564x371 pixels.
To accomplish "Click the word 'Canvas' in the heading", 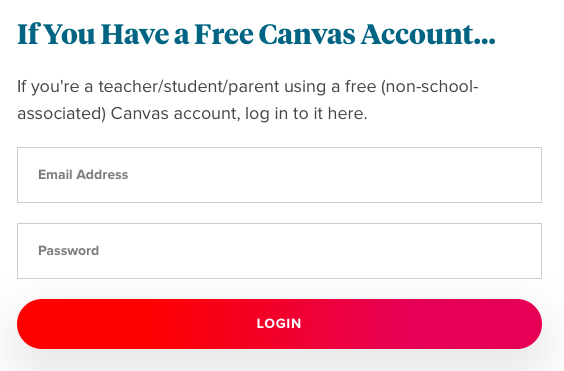I will click(307, 35).
